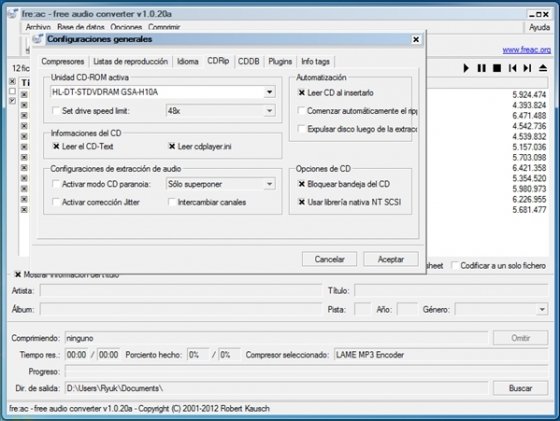Toggle Leer CD al insertarlo checkbox

(301, 92)
